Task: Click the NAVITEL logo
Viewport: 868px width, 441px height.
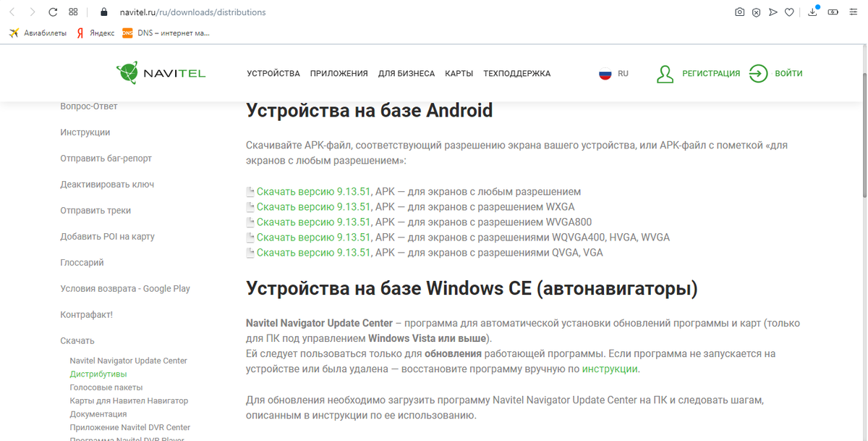Action: coord(161,73)
